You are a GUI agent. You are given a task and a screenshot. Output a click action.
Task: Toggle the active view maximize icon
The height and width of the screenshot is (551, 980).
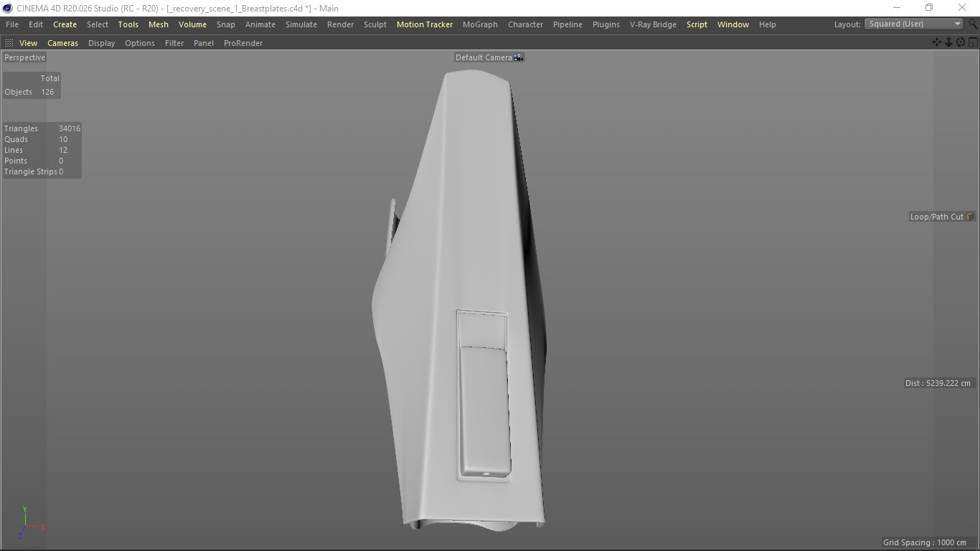(x=973, y=42)
